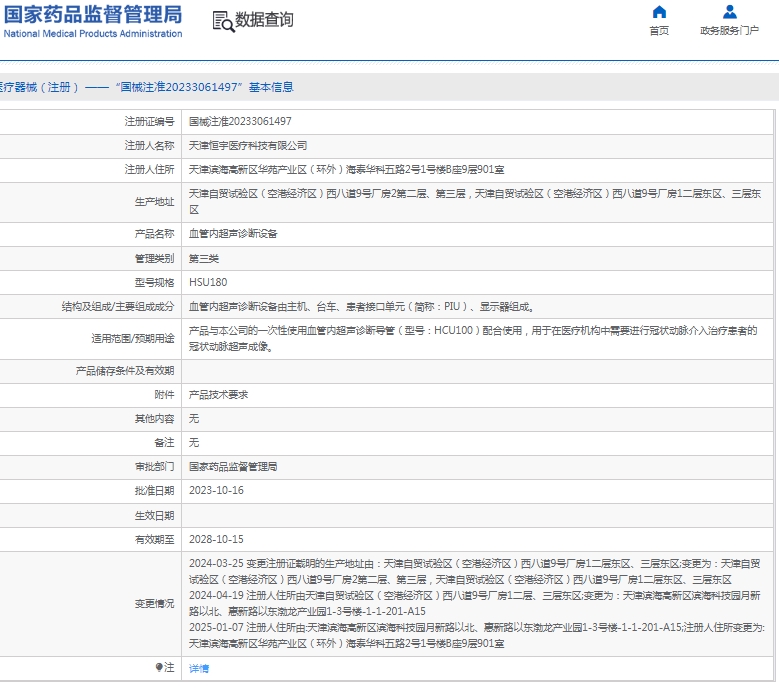Screen dimensions: 779x689
Task: Open the 政务服务门户 user icon
Action: [x=729, y=11]
